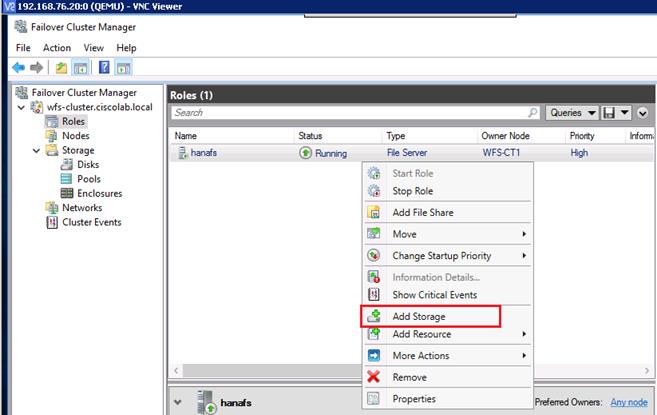657x415 pixels.
Task: Open help with the question mark icon
Action: (x=104, y=67)
